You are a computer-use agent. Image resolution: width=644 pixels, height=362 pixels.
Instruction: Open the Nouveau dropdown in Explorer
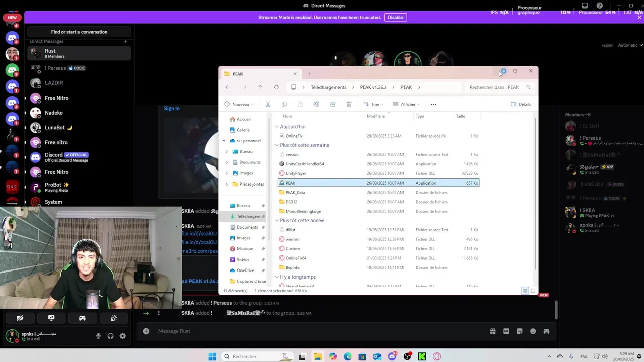(239, 104)
